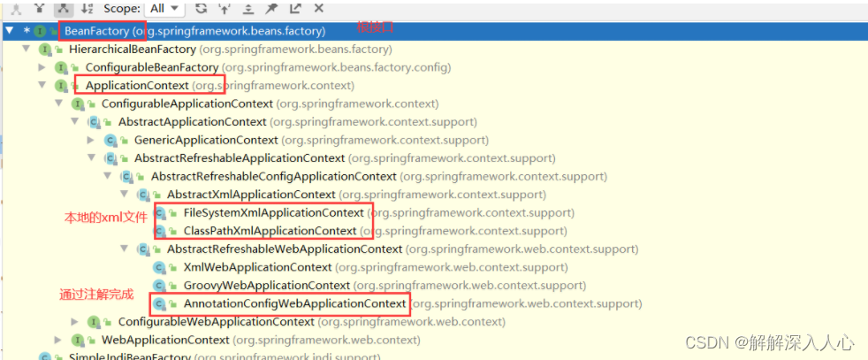Click the interface icon beside ApplicationContext
This screenshot has height=360, width=868.
[61, 85]
